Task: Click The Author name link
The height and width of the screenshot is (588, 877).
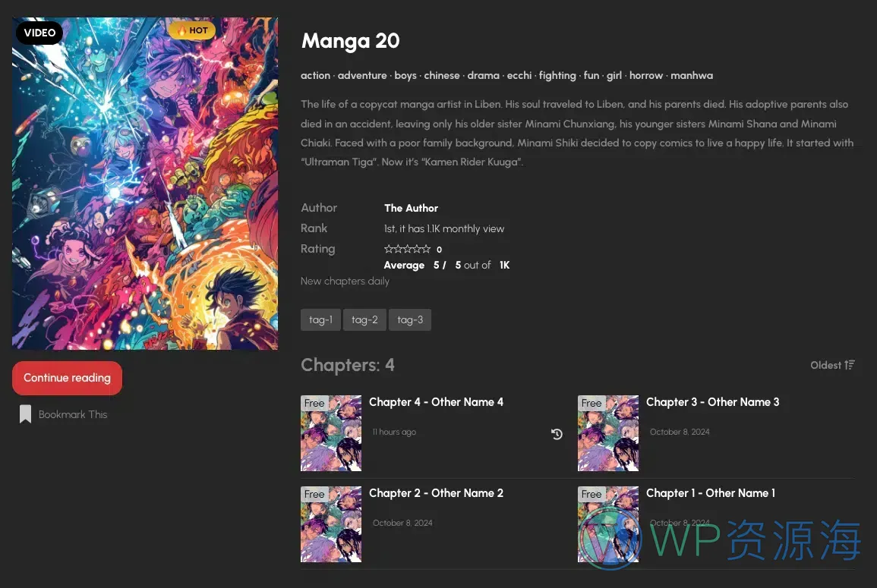Action: point(411,208)
